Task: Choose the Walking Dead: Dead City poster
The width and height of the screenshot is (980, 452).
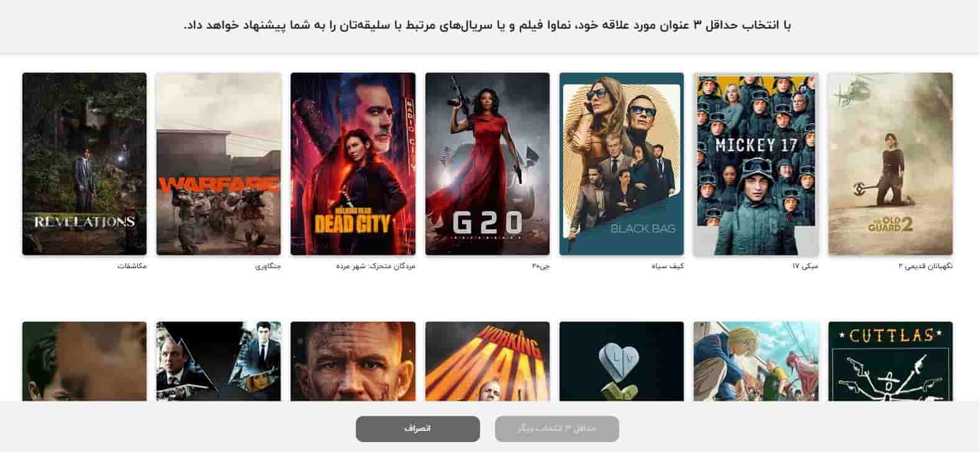Action: (353, 164)
